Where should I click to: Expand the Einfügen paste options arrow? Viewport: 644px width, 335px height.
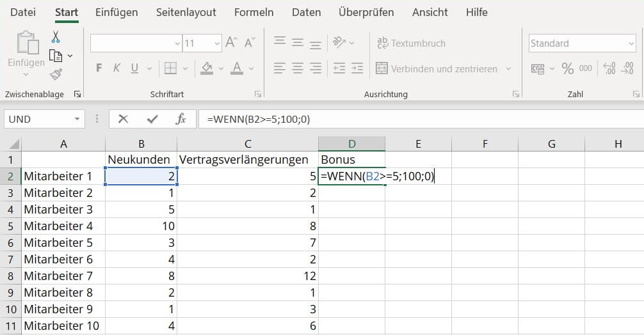[x=26, y=75]
